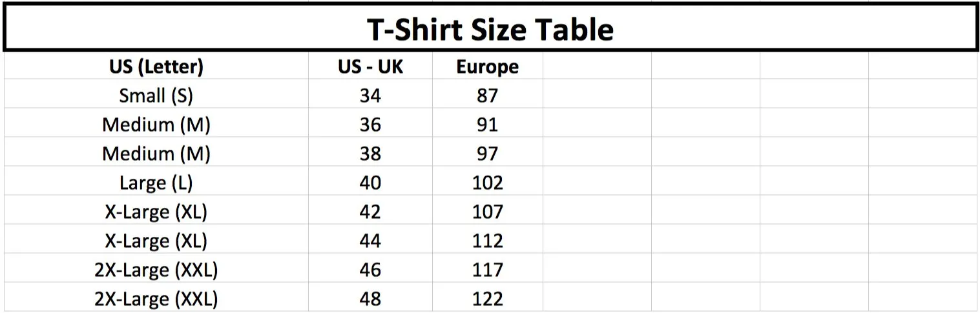Select the Europe column header cell
The width and height of the screenshot is (980, 313).
pos(487,66)
